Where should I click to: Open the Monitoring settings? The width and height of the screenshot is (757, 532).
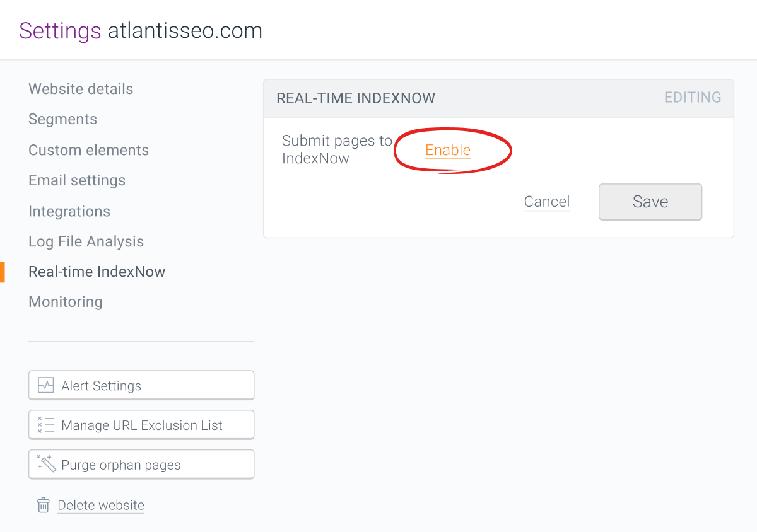click(66, 302)
